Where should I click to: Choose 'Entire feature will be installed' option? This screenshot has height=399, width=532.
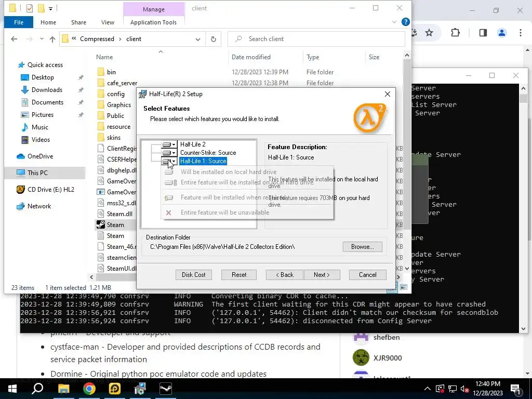(247, 182)
